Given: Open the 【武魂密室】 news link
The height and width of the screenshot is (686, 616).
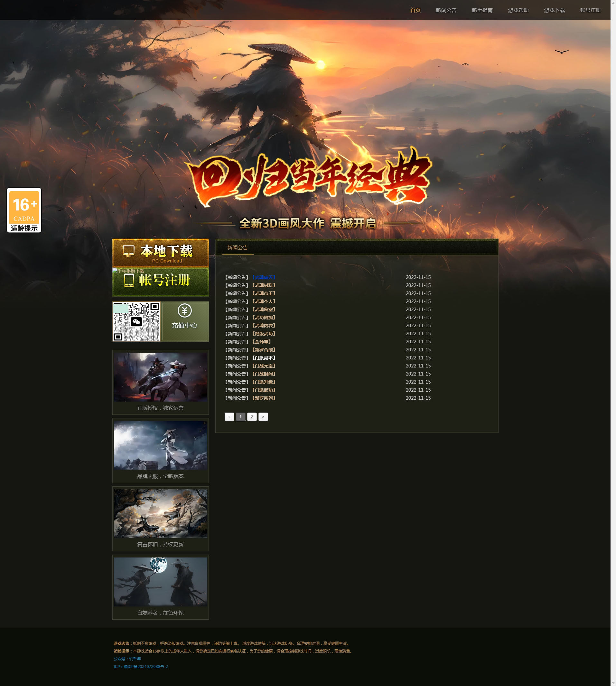Looking at the screenshot, I should tap(264, 309).
